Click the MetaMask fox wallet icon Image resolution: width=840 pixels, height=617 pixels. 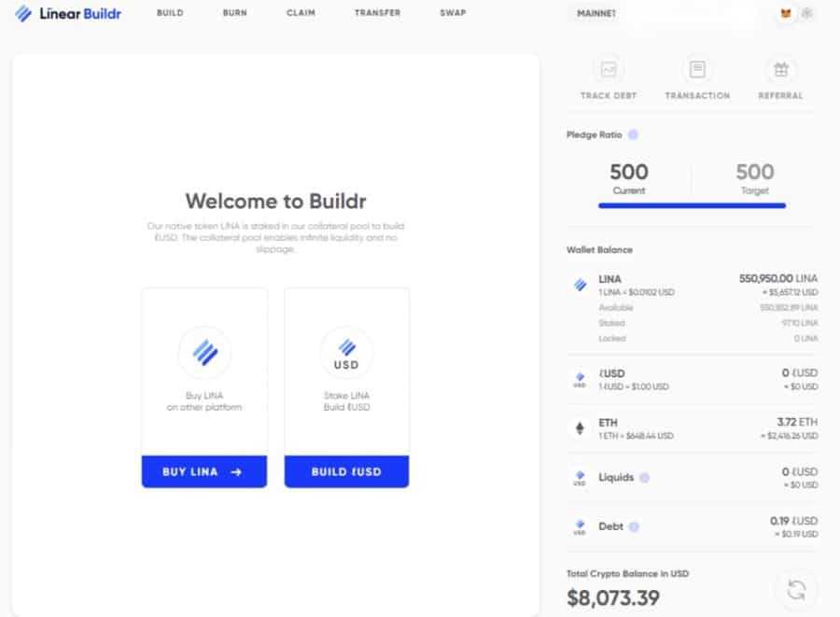pyautogui.click(x=786, y=14)
